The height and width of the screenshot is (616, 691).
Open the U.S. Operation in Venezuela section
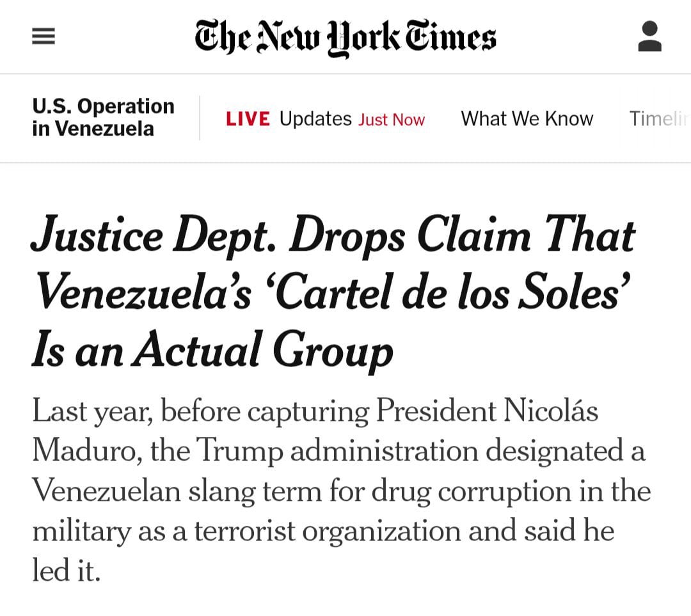pyautogui.click(x=103, y=118)
